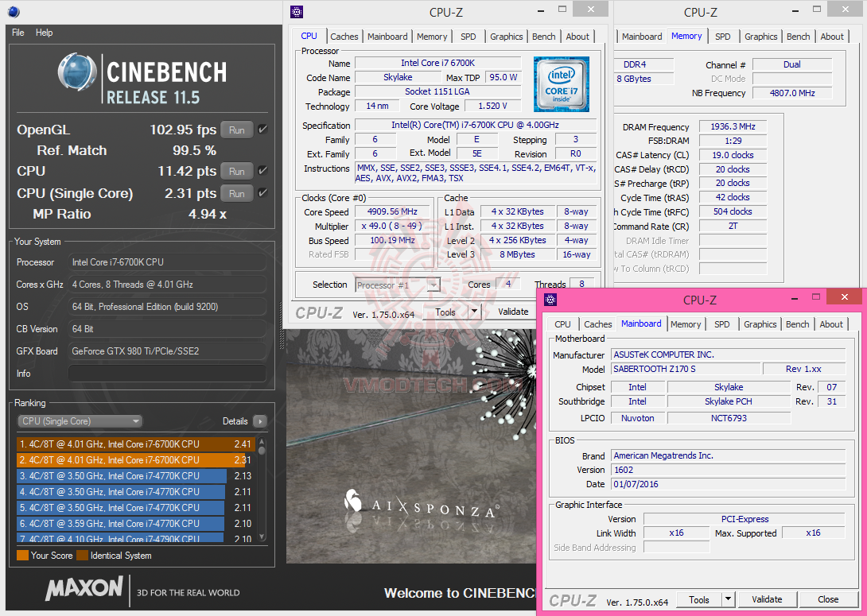This screenshot has height=616, width=867.
Task: Switch to the Memory tab in pink CPU-Z
Action: 685,323
